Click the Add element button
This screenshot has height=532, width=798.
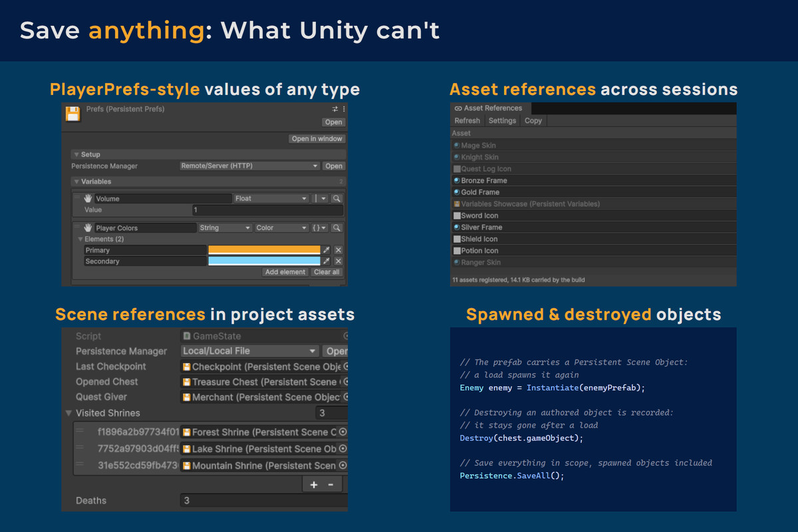pos(285,272)
